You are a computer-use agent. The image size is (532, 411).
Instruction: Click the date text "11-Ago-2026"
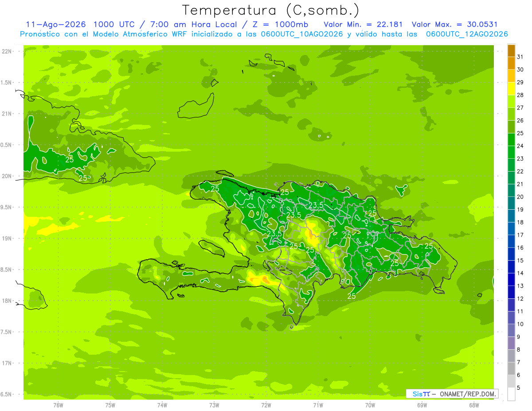(55, 24)
